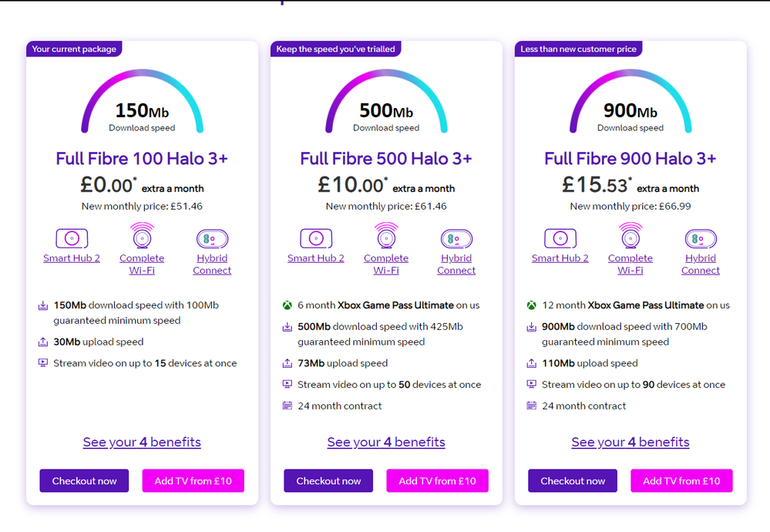
Task: Click Xbox icon in Full Fibre 500 card
Action: (287, 305)
